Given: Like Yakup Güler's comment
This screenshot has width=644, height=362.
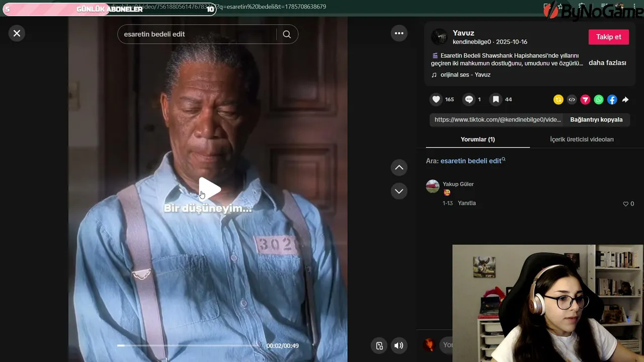Looking at the screenshot, I should click(x=626, y=204).
